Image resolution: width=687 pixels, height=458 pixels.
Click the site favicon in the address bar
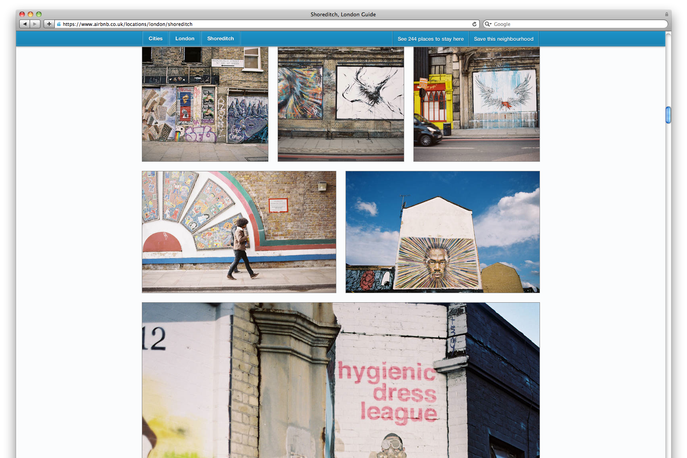tap(59, 23)
